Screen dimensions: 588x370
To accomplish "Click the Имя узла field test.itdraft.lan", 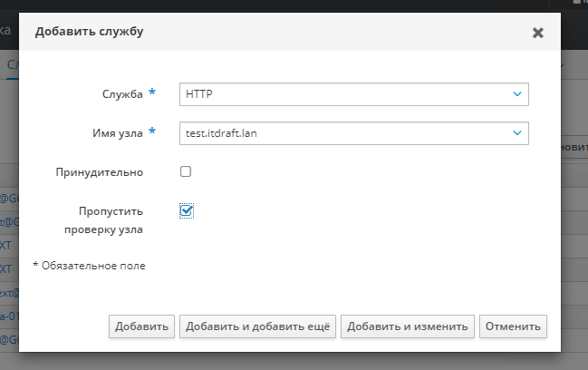I will pyautogui.click(x=344, y=133).
